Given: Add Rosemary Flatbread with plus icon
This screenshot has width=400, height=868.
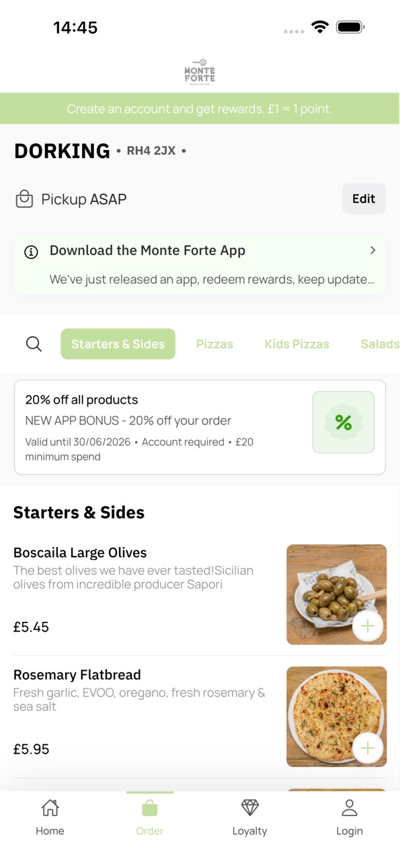Looking at the screenshot, I should (x=368, y=748).
